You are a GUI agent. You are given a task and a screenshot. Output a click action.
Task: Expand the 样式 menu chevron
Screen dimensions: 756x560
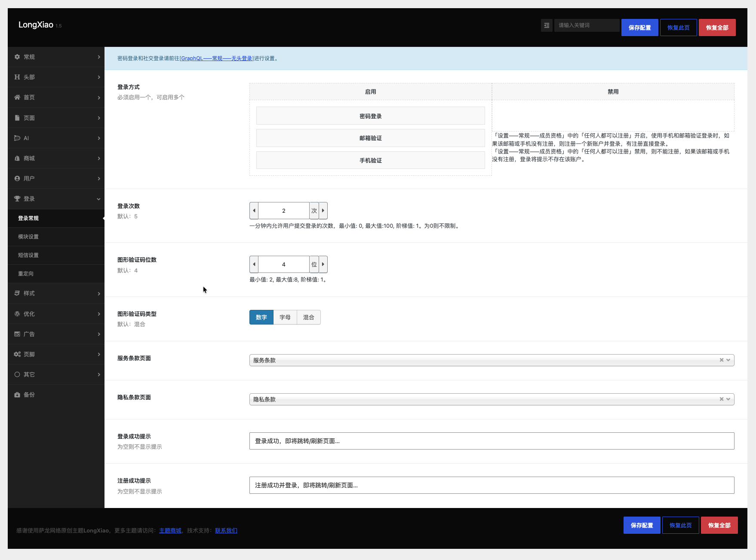tap(99, 294)
